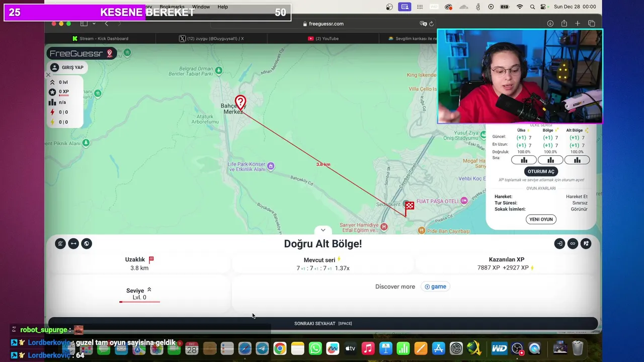Click the OTURUM AÇ button
The width and height of the screenshot is (644, 362).
pyautogui.click(x=541, y=171)
